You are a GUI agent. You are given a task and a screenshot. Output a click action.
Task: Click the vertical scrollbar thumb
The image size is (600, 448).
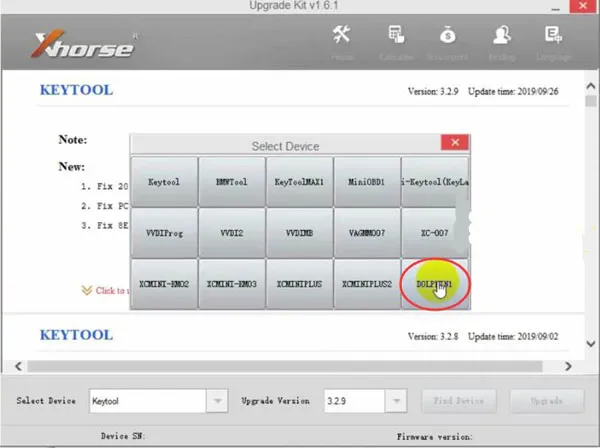click(x=591, y=101)
